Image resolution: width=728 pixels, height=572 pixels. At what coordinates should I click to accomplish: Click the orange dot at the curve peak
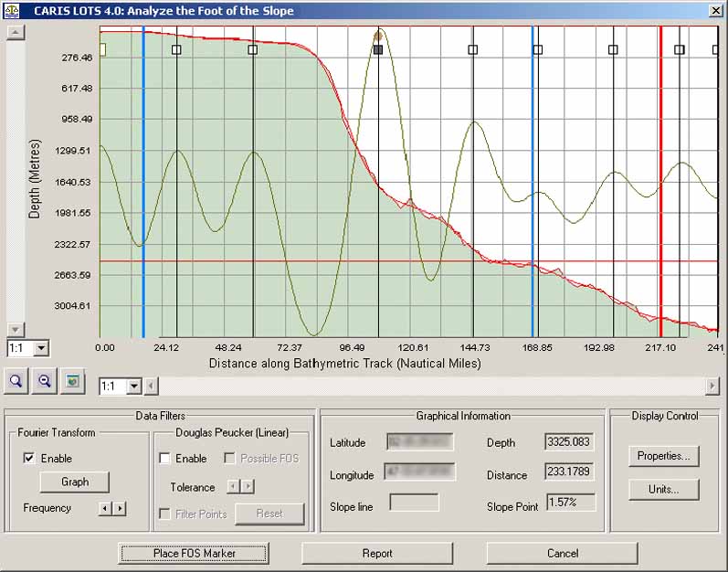tap(378, 36)
